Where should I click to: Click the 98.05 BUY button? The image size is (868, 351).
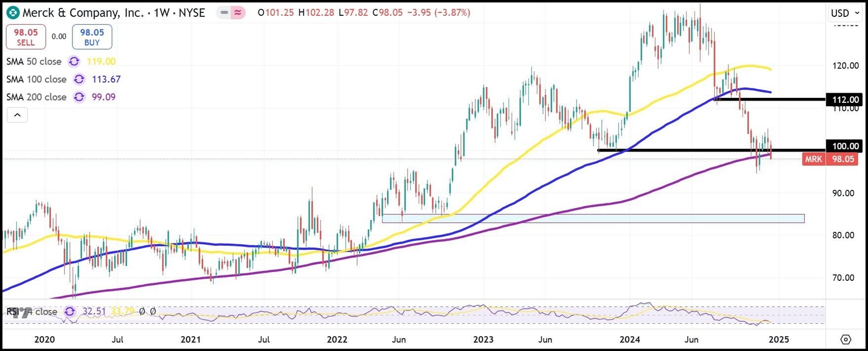coord(92,37)
